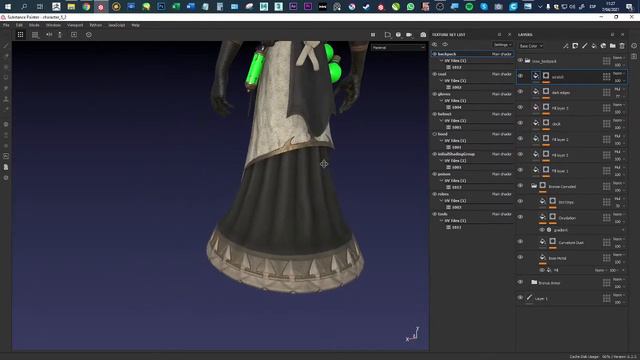Click the add folder icon in Layers toolbar
Image resolution: width=640 pixels, height=360 pixels.
point(613,46)
